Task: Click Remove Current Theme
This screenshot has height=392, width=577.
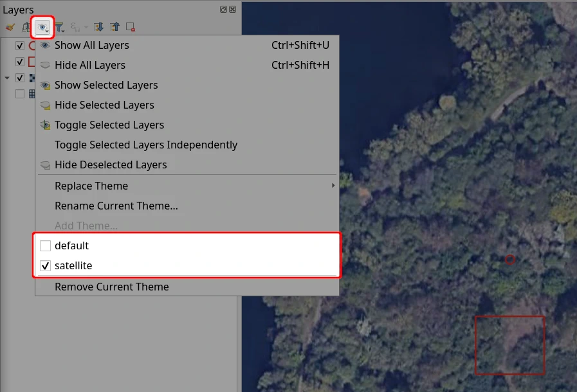Action: (x=111, y=287)
